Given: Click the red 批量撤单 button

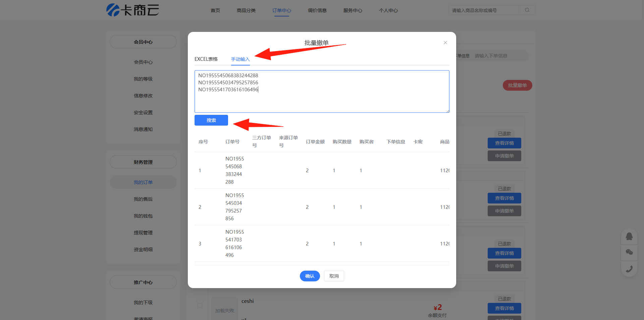Looking at the screenshot, I should tap(517, 85).
